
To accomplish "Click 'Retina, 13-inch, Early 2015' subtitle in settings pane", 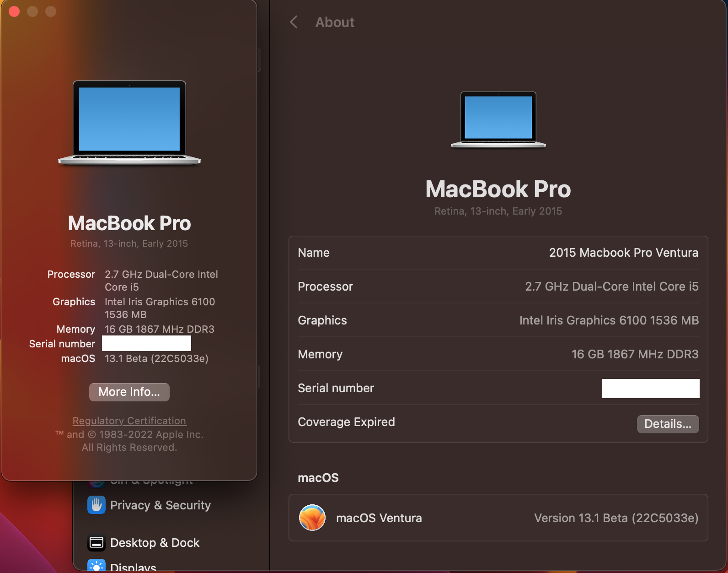I will point(498,211).
